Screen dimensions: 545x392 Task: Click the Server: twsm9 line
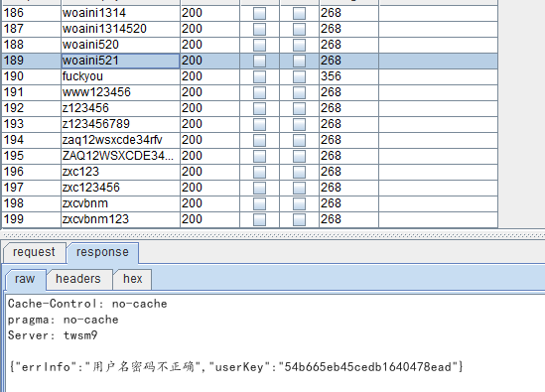pos(53,335)
